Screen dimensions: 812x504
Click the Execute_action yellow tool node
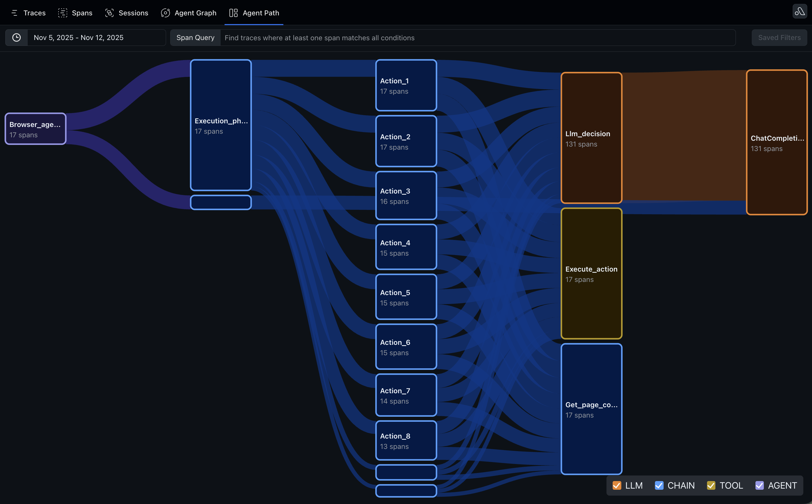coord(591,273)
